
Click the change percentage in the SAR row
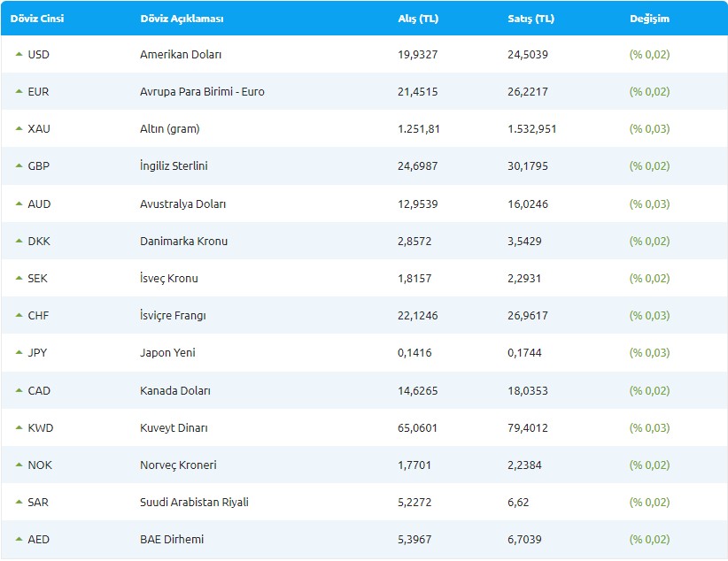[649, 502]
